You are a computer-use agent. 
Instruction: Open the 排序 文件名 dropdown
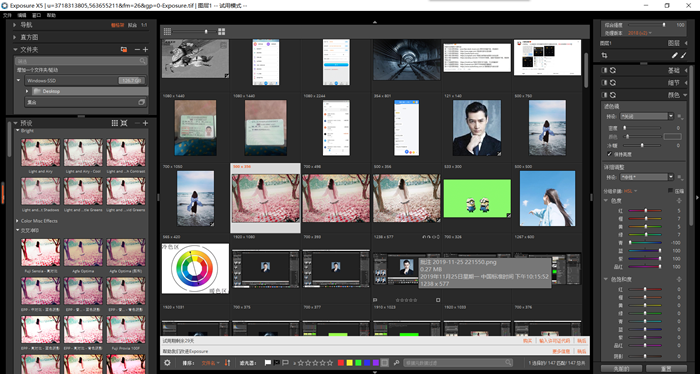point(211,363)
